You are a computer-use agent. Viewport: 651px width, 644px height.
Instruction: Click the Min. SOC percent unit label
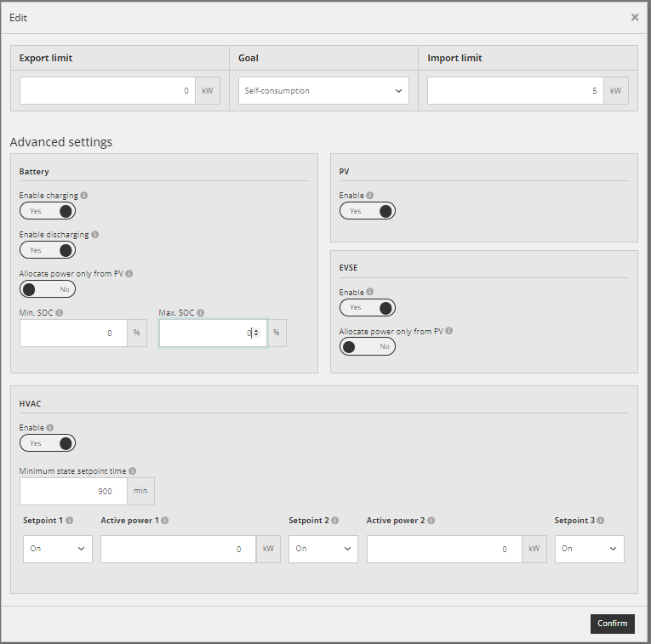pyautogui.click(x=137, y=333)
